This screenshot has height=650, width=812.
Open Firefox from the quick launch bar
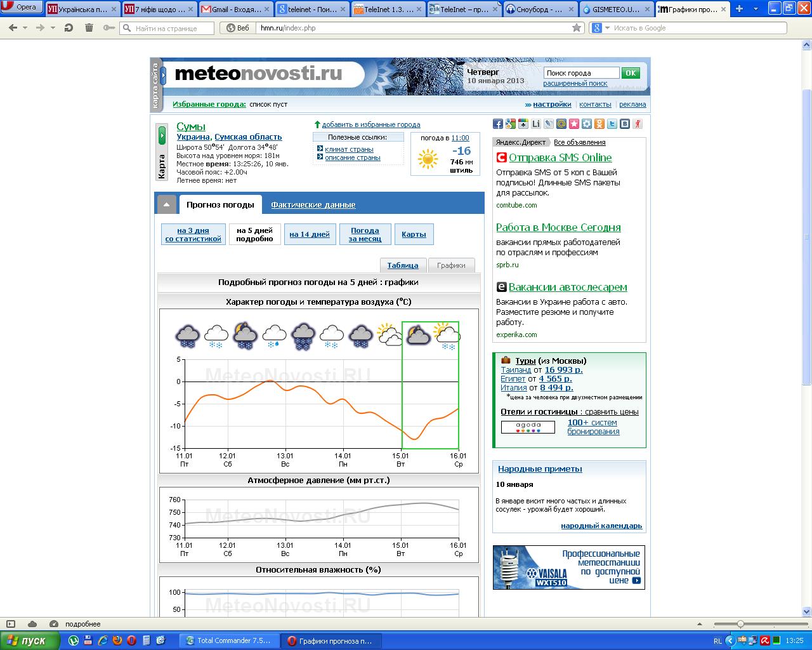coord(117,640)
